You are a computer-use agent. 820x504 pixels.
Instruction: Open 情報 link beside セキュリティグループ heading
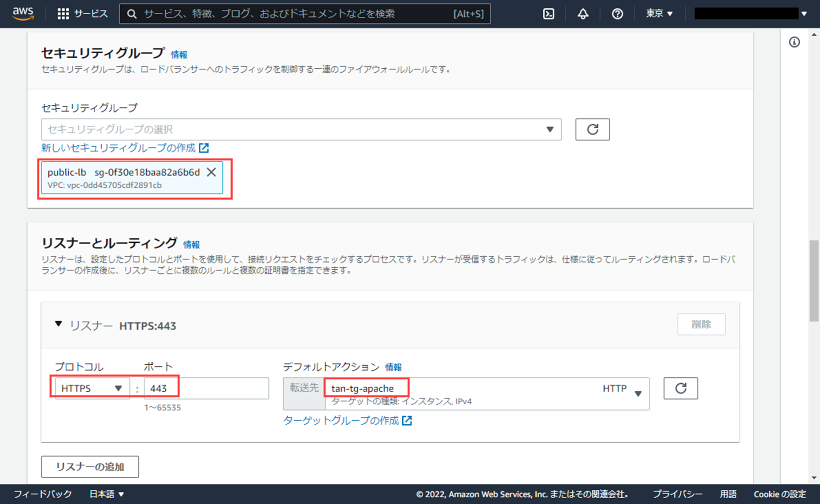(179, 55)
